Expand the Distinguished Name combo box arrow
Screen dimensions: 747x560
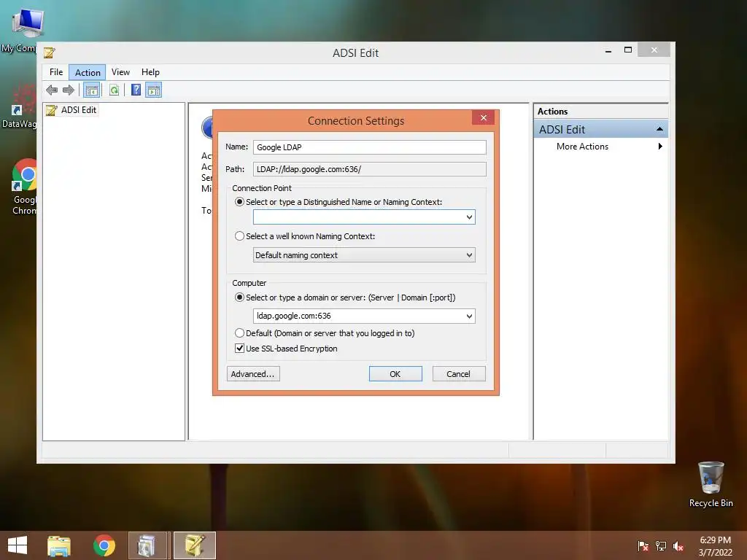point(469,217)
